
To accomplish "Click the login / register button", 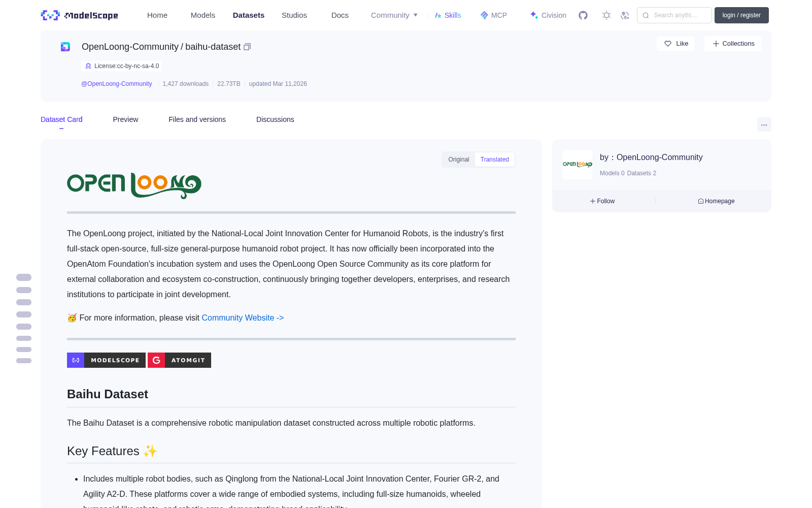I will tap(741, 15).
